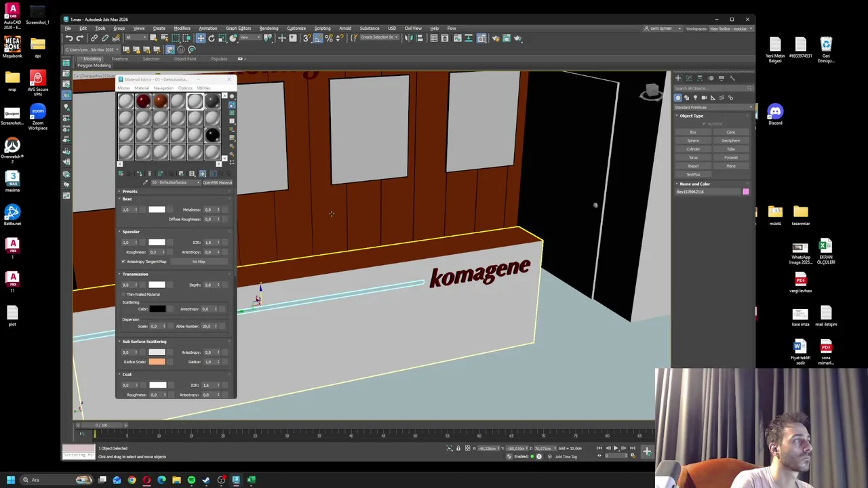Click the Mirror tool icon

point(409,39)
